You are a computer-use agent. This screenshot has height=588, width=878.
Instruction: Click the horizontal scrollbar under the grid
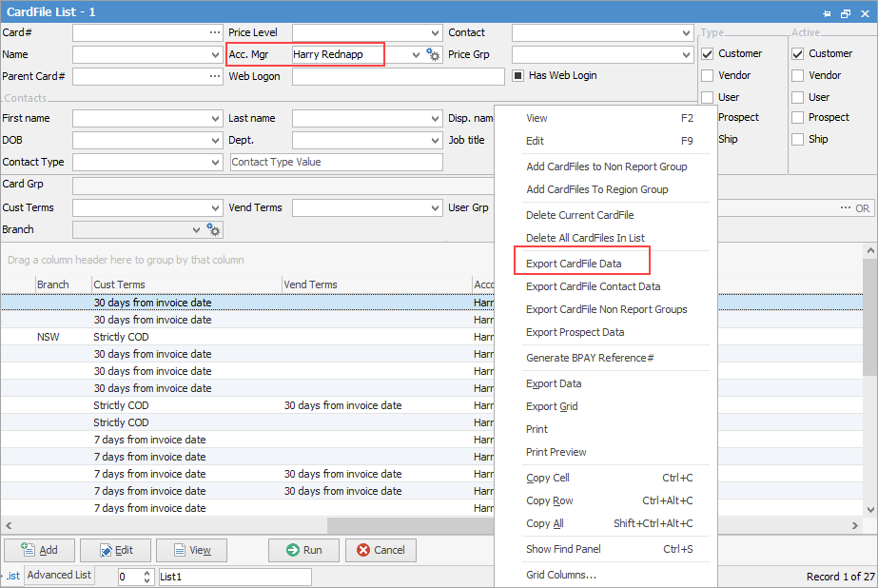(410, 525)
